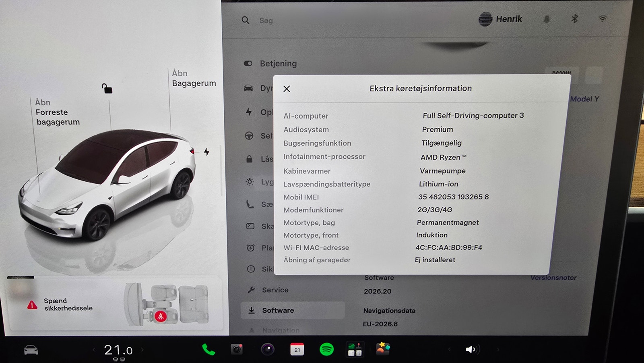Open Wi-Fi settings icon
644x363 pixels.
(x=603, y=19)
